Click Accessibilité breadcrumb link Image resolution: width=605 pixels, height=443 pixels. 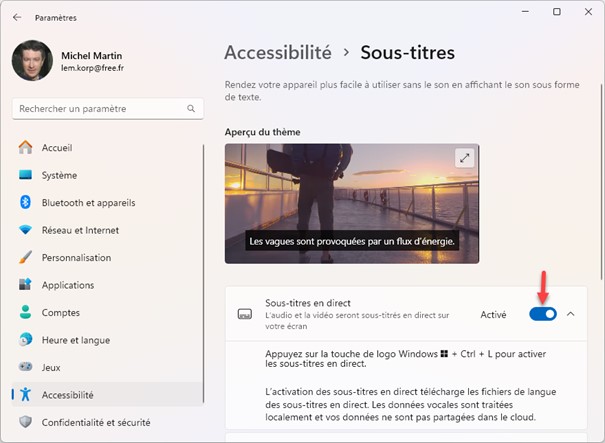(x=278, y=52)
